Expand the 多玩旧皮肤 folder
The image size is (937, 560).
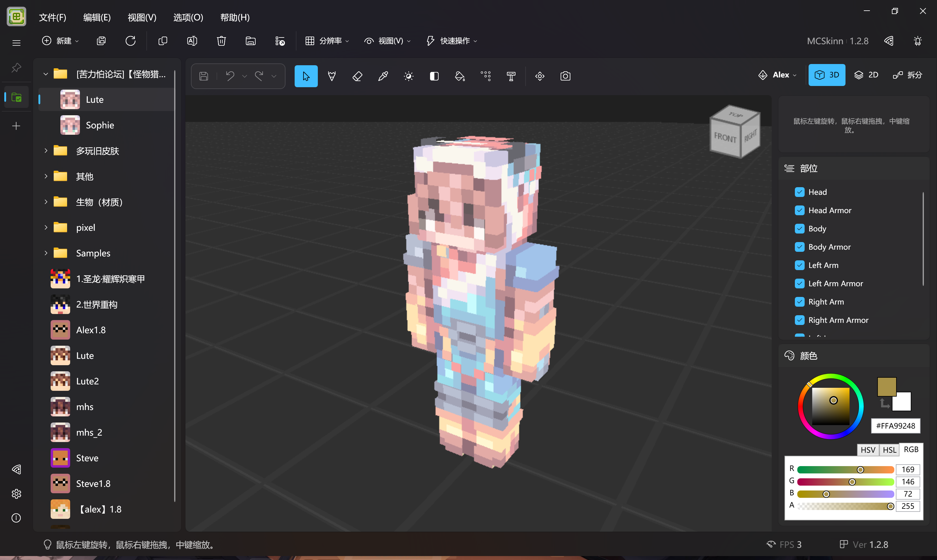coord(46,151)
